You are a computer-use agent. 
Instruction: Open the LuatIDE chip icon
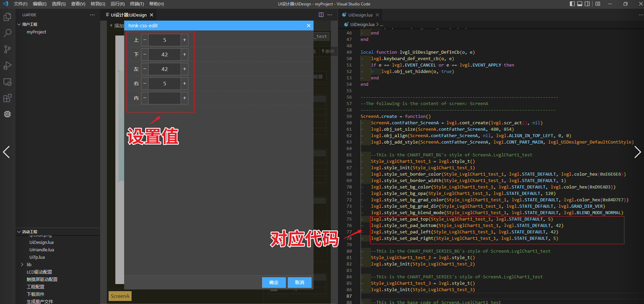point(7,114)
